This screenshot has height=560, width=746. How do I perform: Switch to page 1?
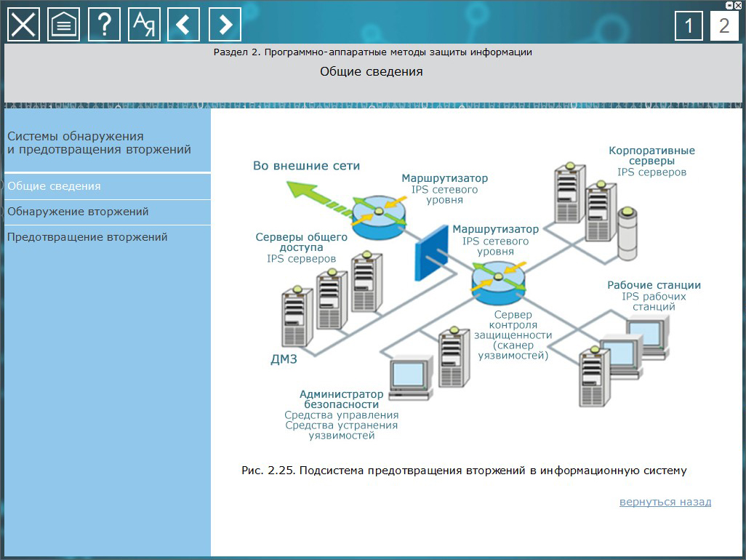click(x=689, y=27)
